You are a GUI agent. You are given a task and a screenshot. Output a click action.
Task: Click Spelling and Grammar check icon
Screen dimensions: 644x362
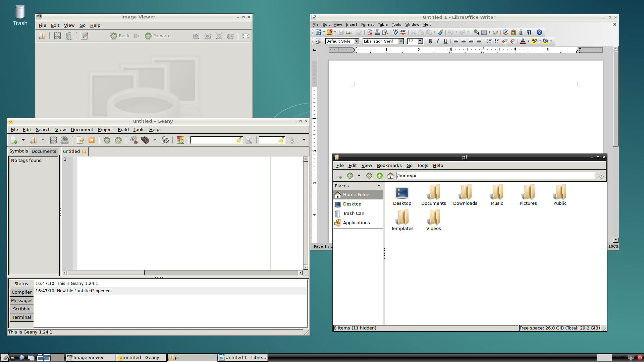coord(395,32)
